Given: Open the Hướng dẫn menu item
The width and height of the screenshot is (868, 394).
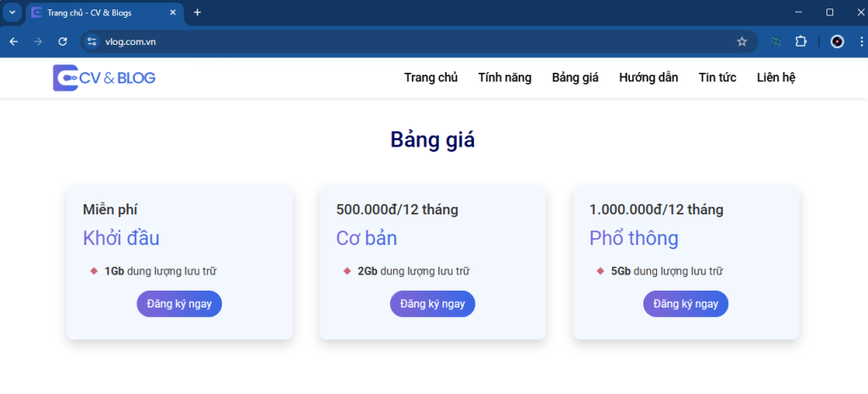Looking at the screenshot, I should tap(648, 78).
